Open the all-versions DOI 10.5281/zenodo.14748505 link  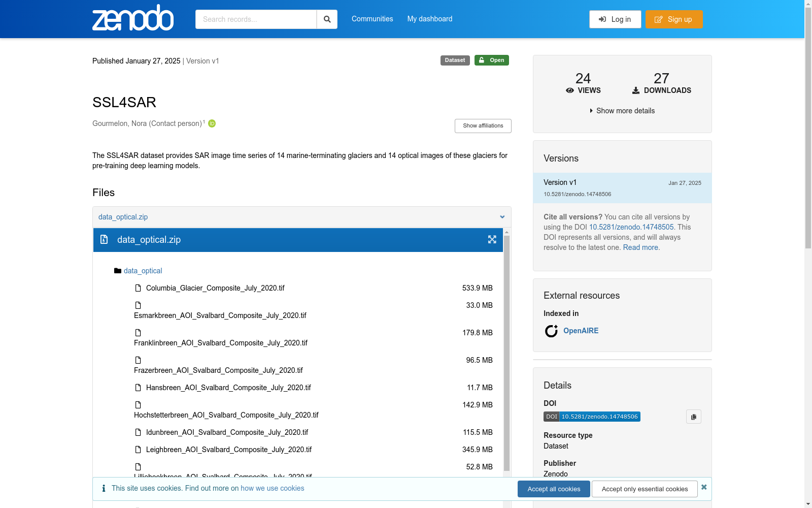point(631,227)
